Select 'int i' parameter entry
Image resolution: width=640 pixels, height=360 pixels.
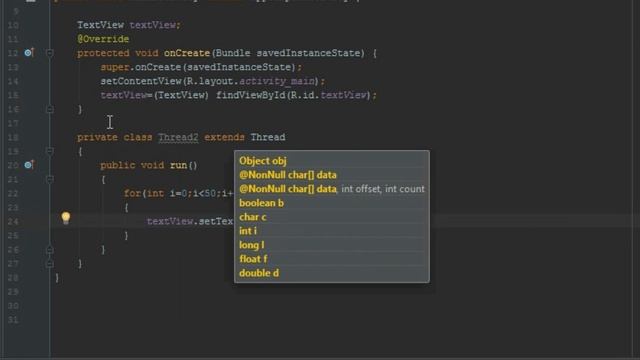coord(331,231)
